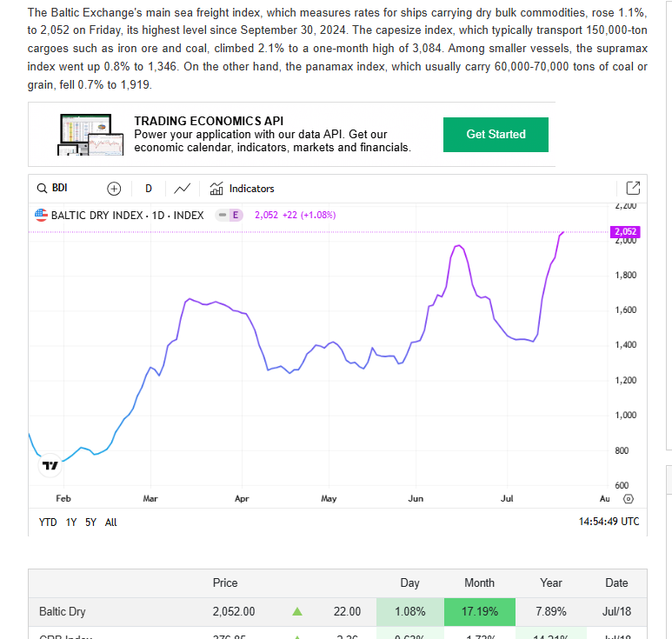Open the D time interval dropdown

pyautogui.click(x=149, y=189)
